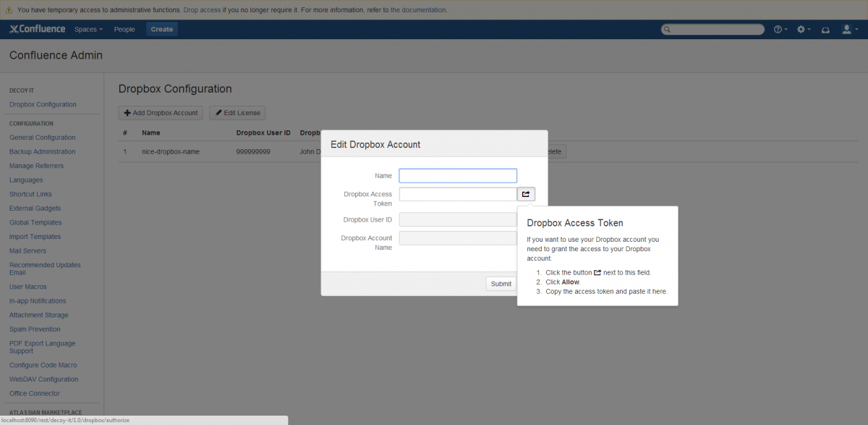The height and width of the screenshot is (425, 868).
Task: Open the documentation link in the banner
Action: pyautogui.click(x=418, y=10)
